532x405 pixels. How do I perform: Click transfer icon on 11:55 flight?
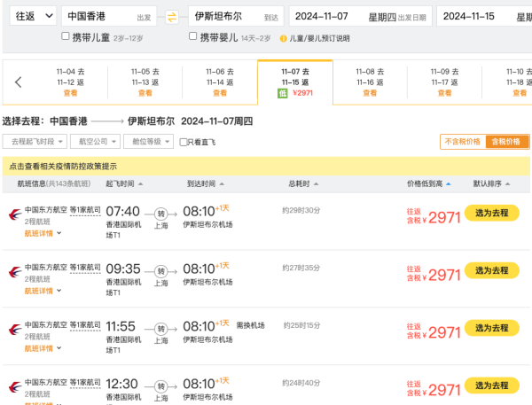click(160, 329)
